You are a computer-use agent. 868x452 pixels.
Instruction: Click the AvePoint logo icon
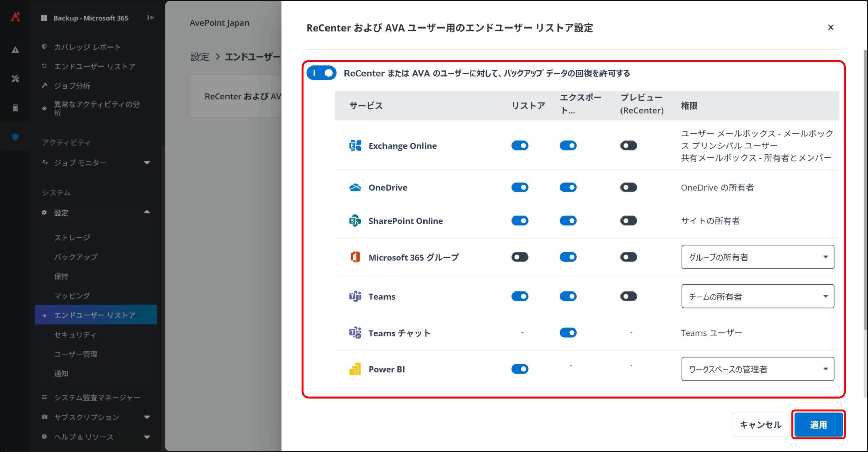(x=15, y=17)
